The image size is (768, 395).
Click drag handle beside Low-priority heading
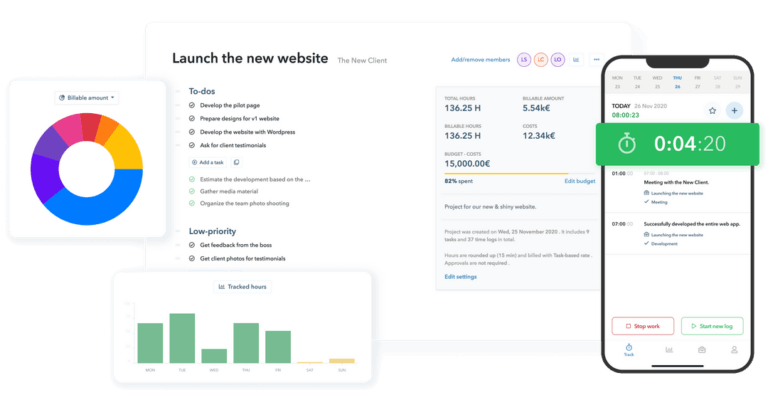pos(178,231)
